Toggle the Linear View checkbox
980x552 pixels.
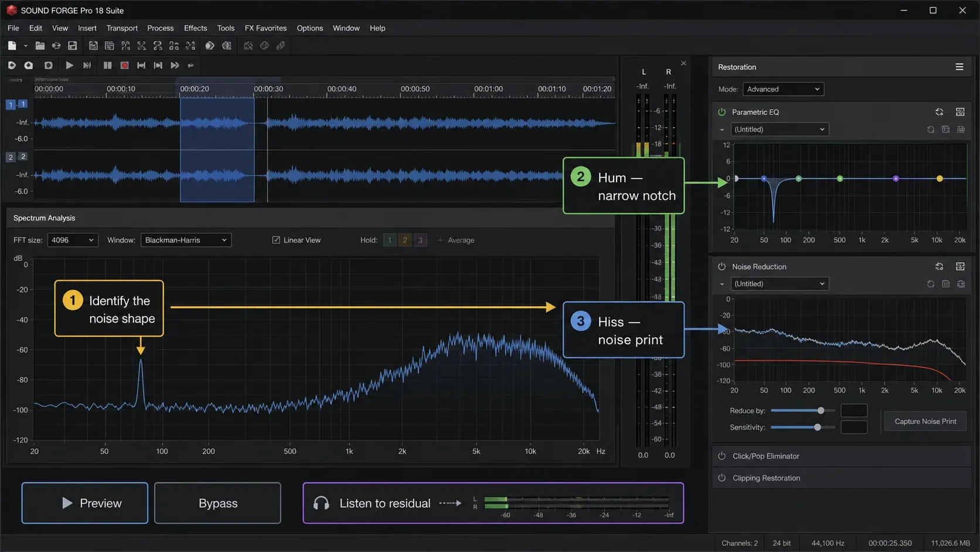point(276,240)
